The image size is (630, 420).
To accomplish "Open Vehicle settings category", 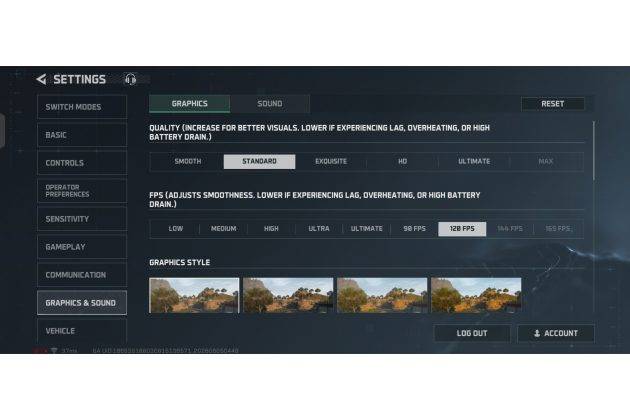I will (82, 331).
